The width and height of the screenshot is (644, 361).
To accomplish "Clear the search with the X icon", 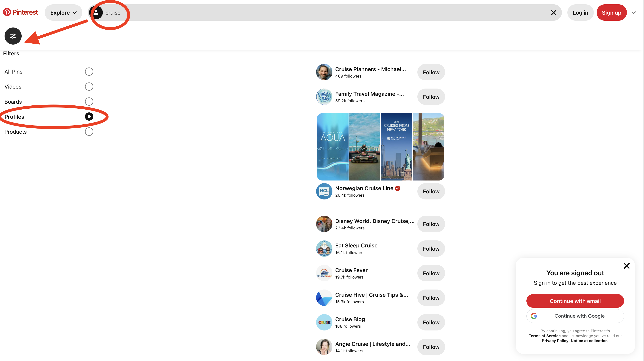I will [554, 13].
